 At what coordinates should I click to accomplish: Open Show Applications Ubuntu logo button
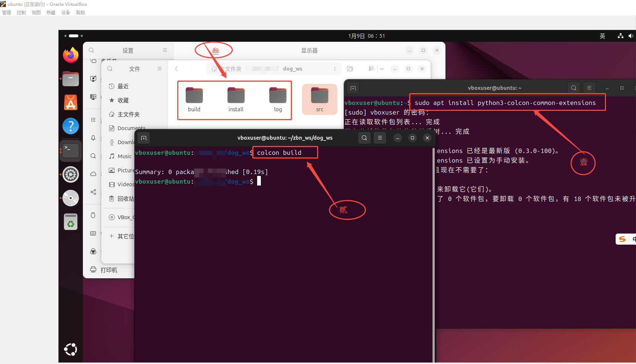pos(71,349)
